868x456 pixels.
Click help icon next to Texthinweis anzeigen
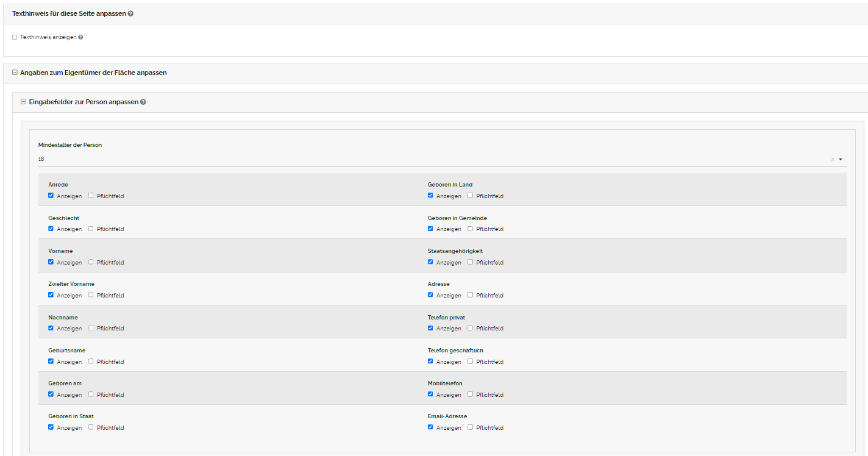pos(80,37)
